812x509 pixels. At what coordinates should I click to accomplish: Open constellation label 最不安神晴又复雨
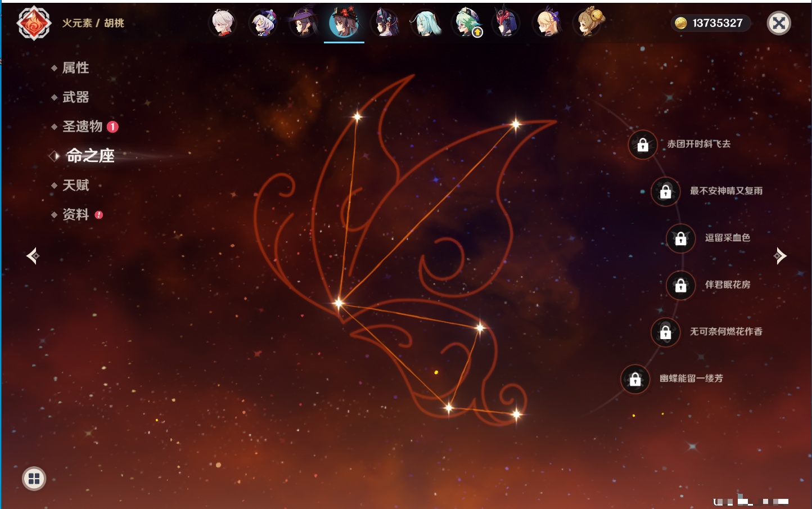726,191
